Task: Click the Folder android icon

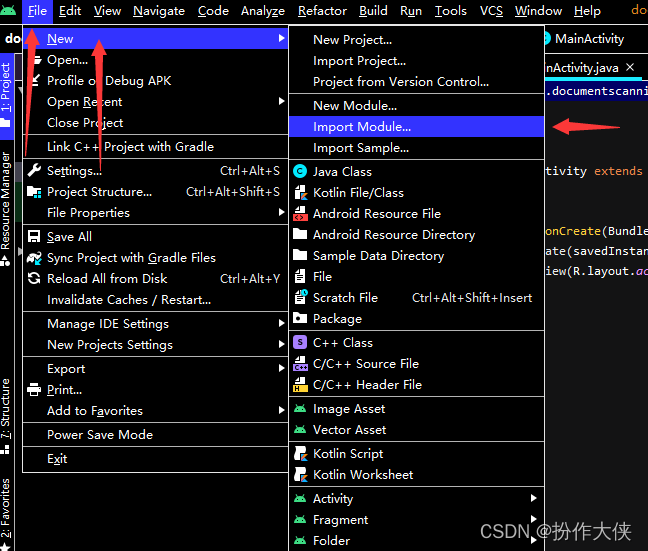Action: click(300, 540)
